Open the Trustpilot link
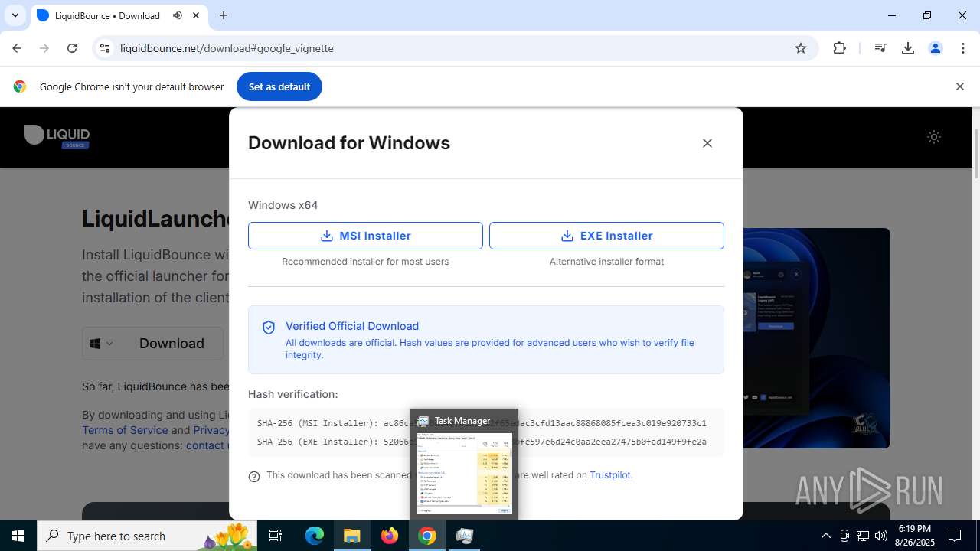Viewport: 980px width, 551px height. click(610, 475)
